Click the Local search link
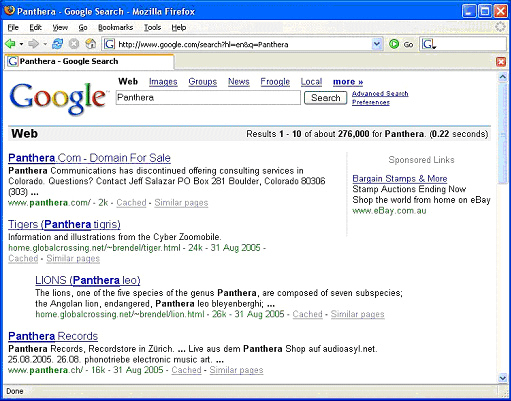The width and height of the screenshot is (511, 401). pyautogui.click(x=311, y=82)
